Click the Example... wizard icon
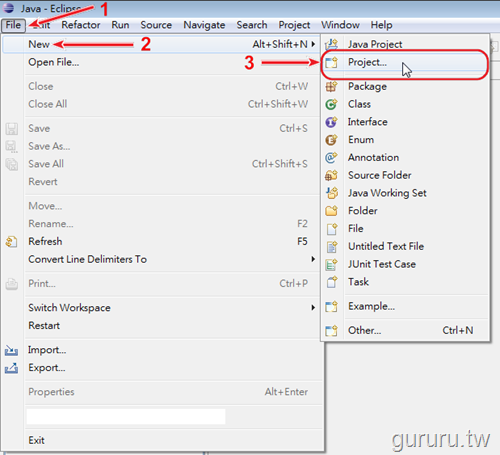 (x=331, y=306)
